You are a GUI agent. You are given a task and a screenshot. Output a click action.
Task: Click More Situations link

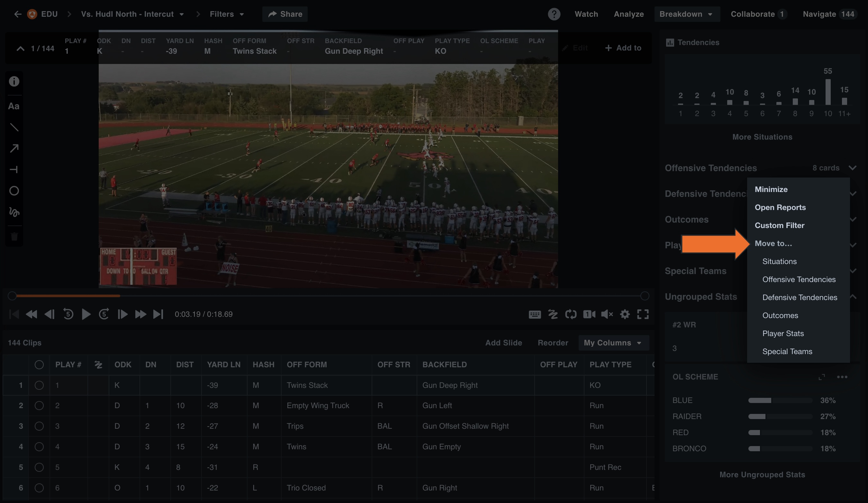pos(762,137)
